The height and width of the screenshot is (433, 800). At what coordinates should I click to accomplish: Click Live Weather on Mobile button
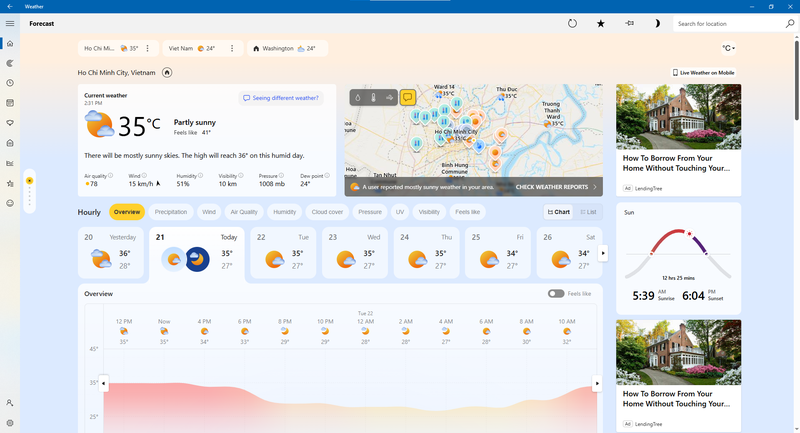coord(704,73)
